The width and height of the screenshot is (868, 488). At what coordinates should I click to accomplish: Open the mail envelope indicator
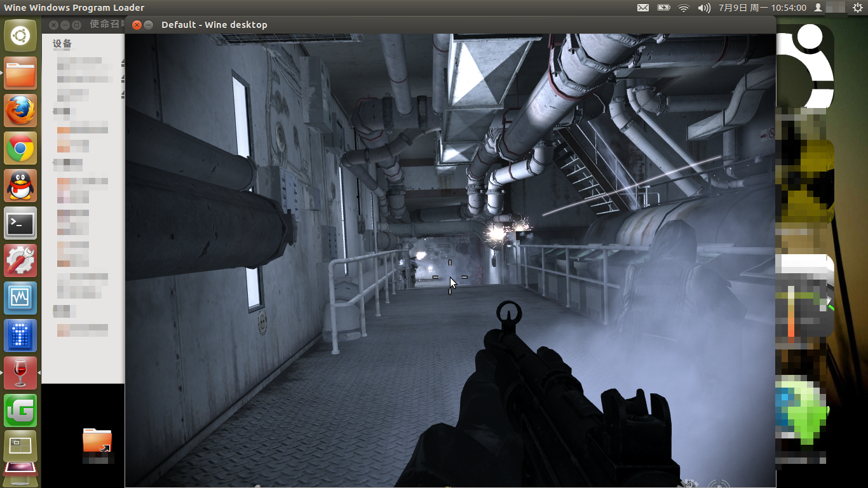coord(643,8)
